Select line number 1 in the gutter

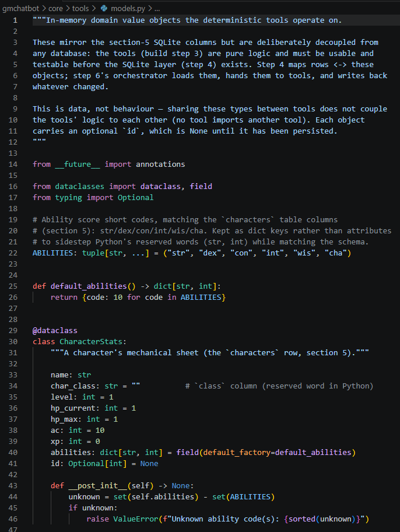pyautogui.click(x=15, y=20)
